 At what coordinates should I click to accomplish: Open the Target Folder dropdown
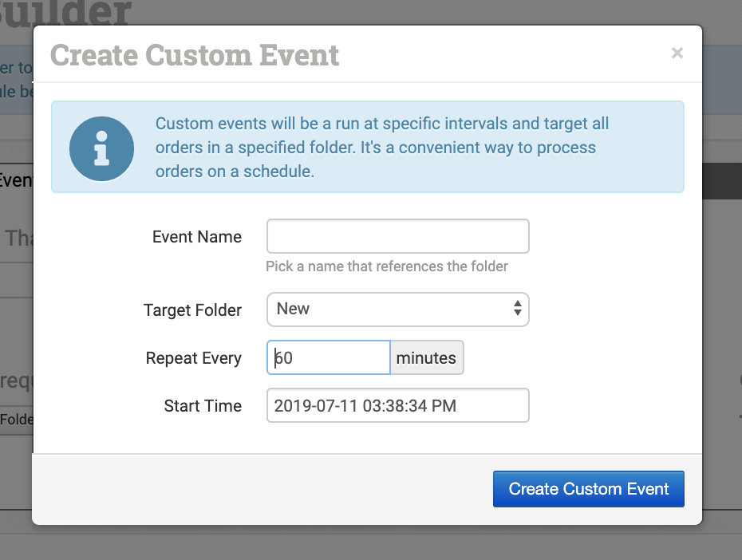coord(397,309)
